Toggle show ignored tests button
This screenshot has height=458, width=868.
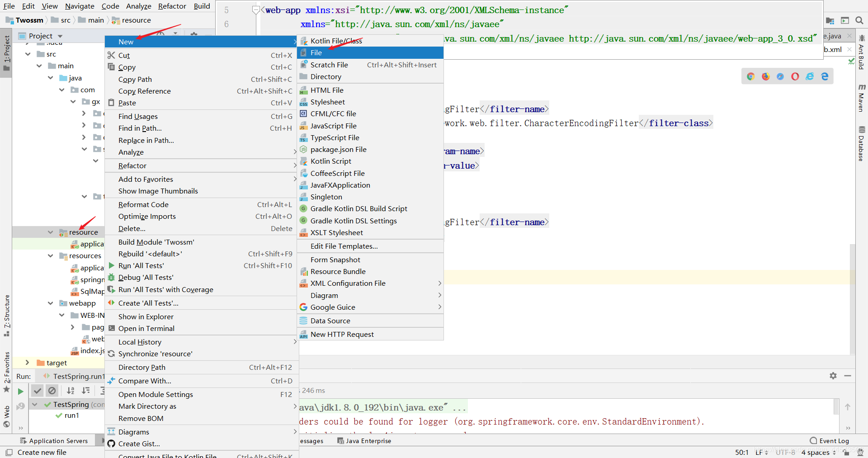pos(52,391)
